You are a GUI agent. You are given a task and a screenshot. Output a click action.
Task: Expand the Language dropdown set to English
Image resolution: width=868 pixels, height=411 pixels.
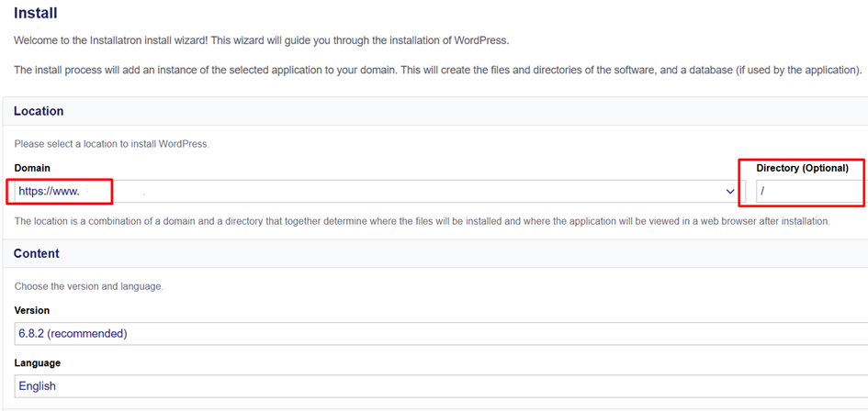coord(441,386)
